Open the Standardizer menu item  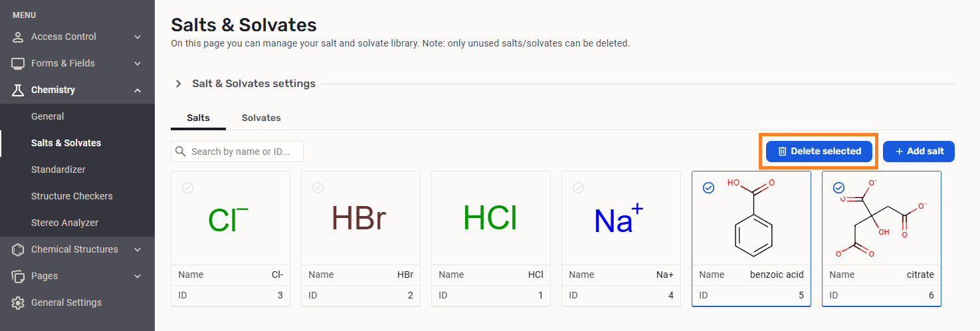58,169
